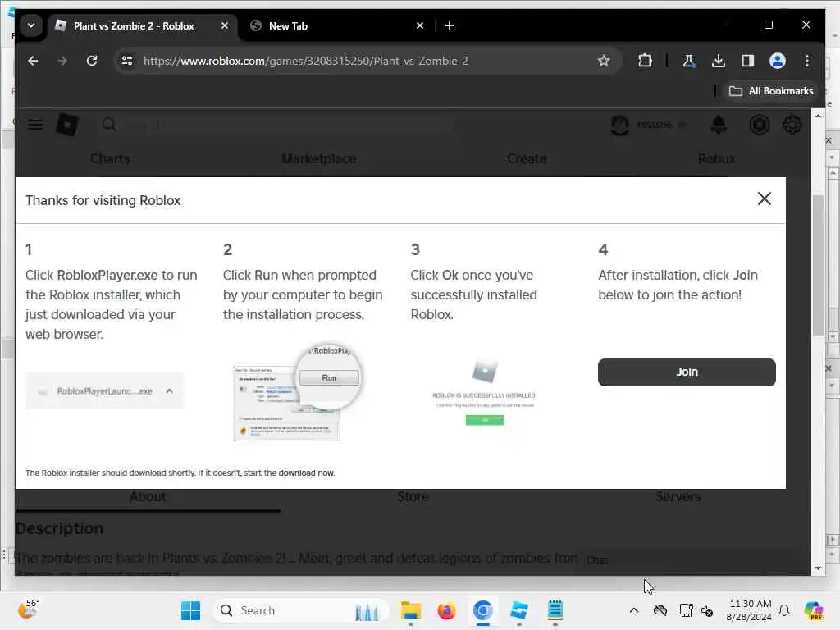Click the browser forward arrow

[62, 61]
